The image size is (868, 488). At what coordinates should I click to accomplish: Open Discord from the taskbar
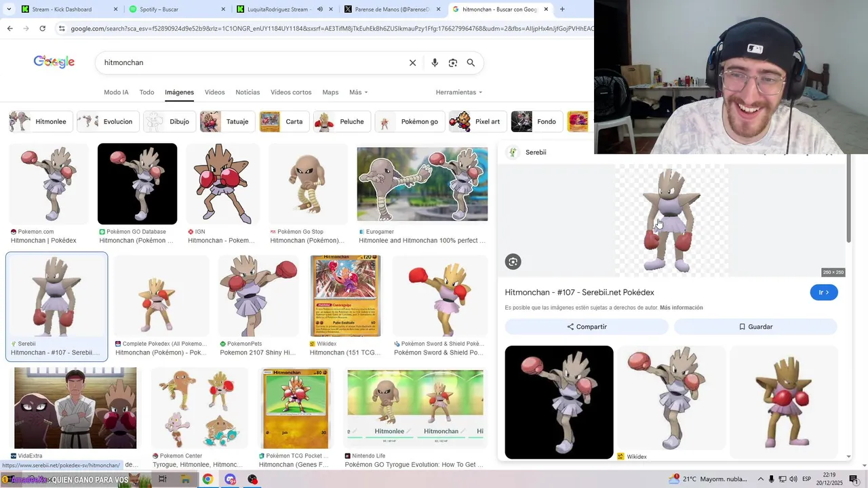[x=230, y=479]
